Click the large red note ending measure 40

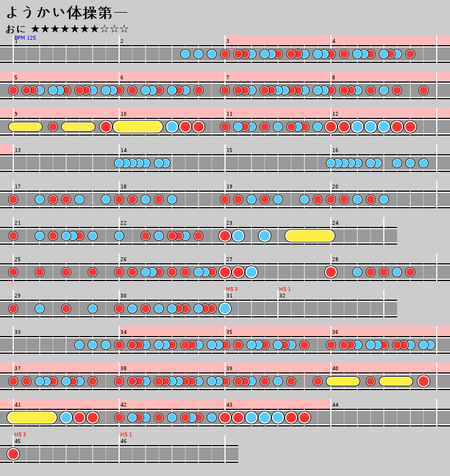pyautogui.click(x=424, y=381)
